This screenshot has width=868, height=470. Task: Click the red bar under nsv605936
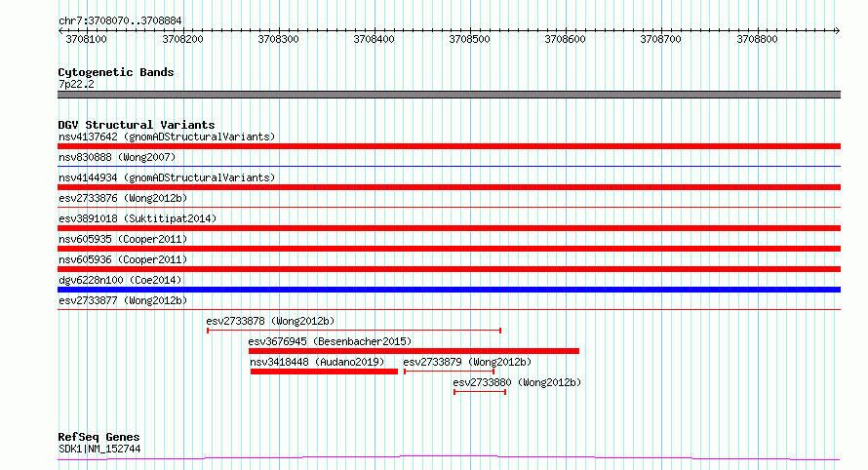[449, 269]
